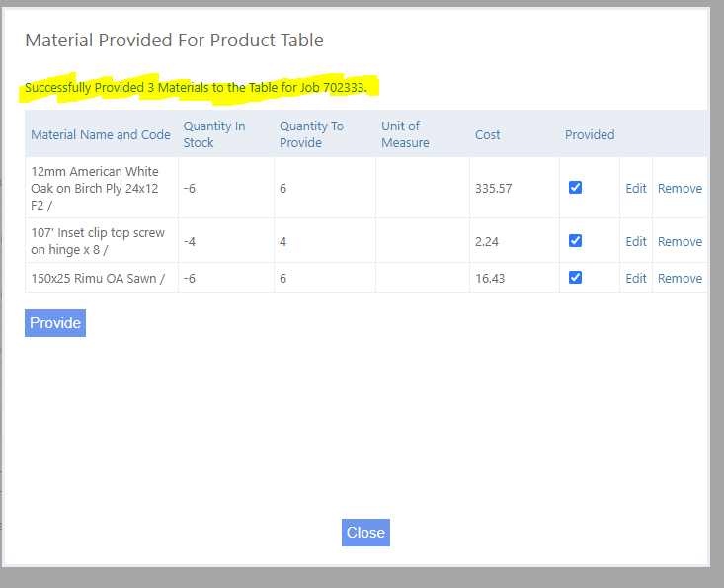Toggle Provided checkbox for 107' Inset clip hinge
This screenshot has height=588, width=724.
(575, 241)
